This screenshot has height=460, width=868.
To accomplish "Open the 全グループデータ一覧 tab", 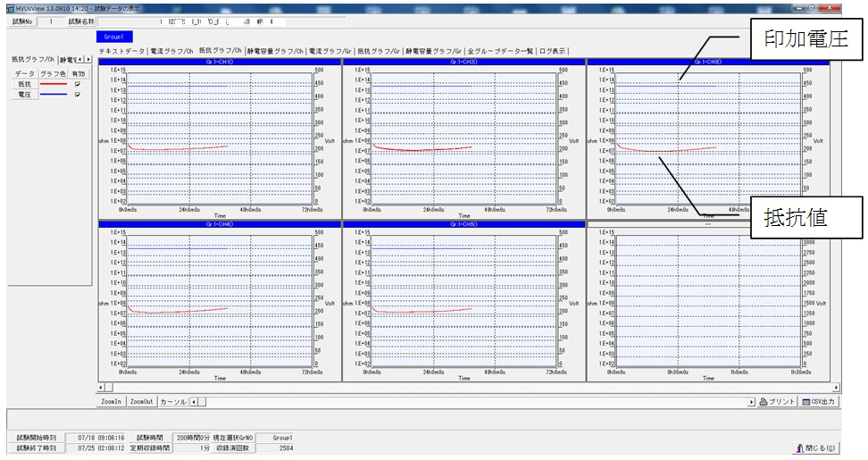I will pos(500,52).
